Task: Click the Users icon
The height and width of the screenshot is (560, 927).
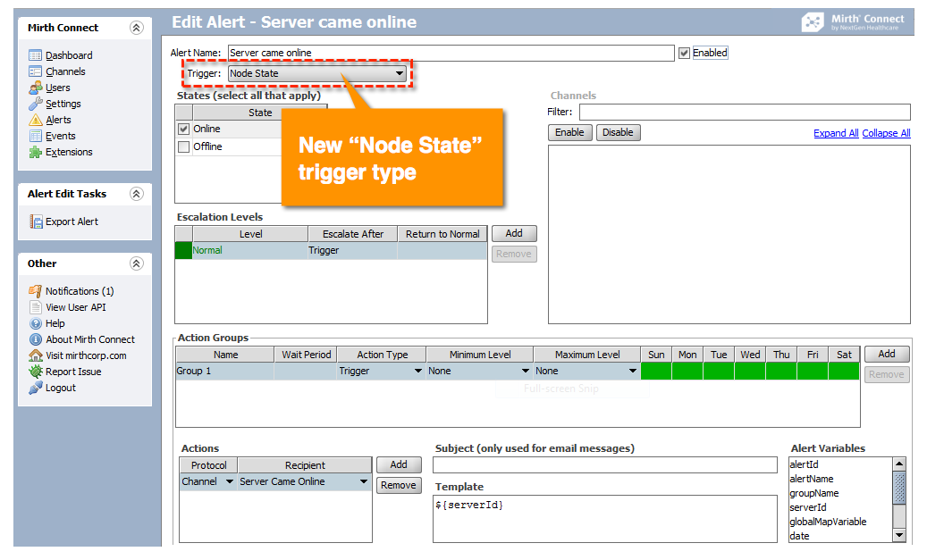Action: point(36,88)
